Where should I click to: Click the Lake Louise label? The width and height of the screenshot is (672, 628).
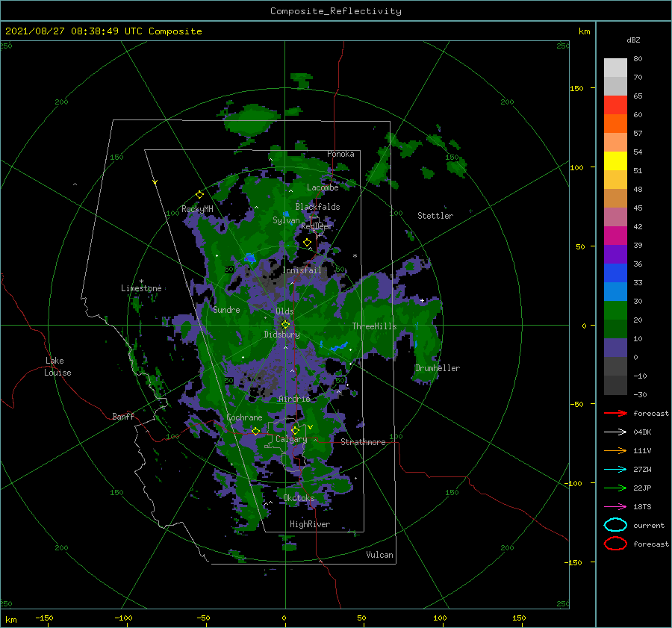57,367
